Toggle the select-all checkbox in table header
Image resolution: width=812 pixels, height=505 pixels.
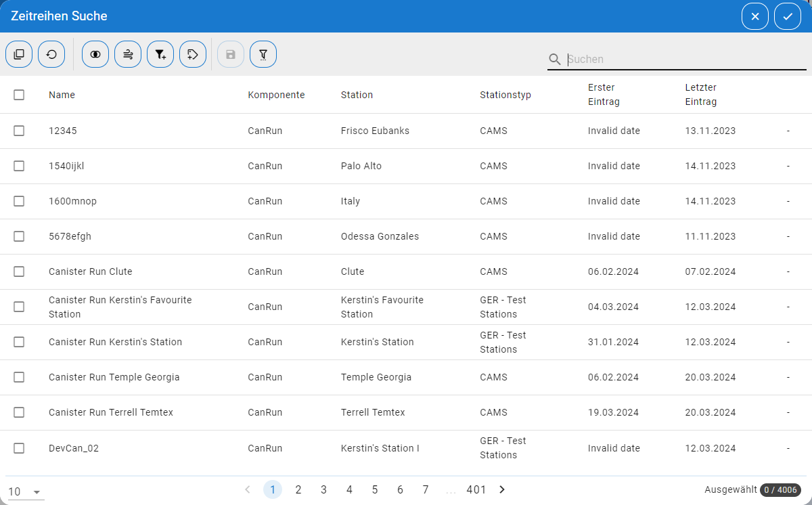tap(19, 95)
